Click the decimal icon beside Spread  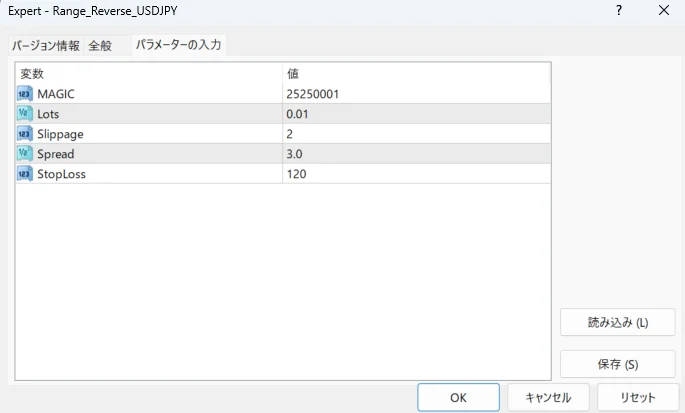25,154
